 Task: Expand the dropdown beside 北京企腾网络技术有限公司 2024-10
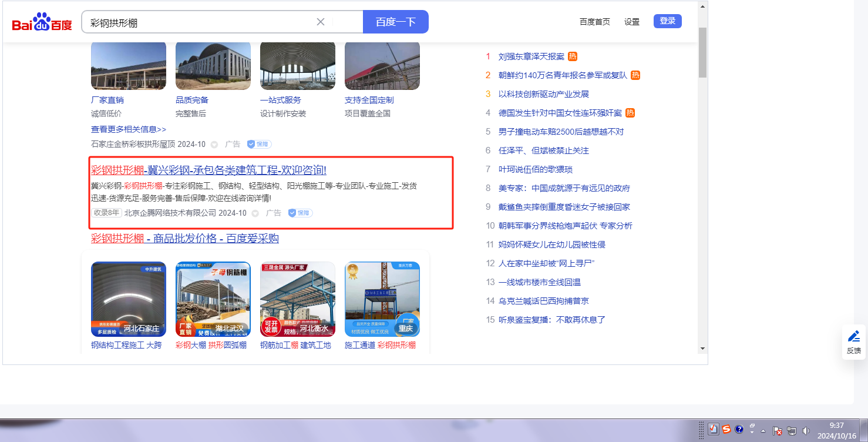255,213
